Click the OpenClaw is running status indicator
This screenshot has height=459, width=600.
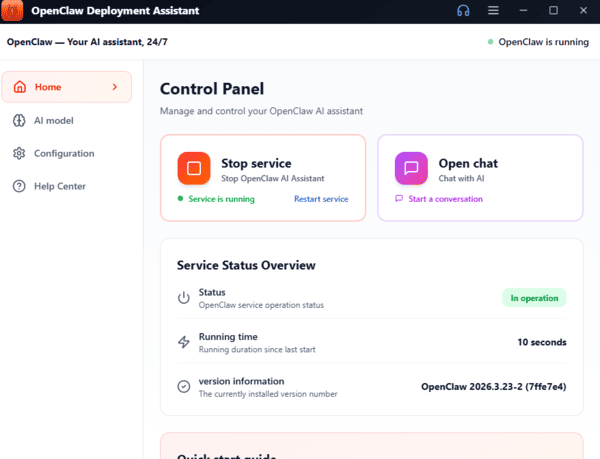click(538, 43)
